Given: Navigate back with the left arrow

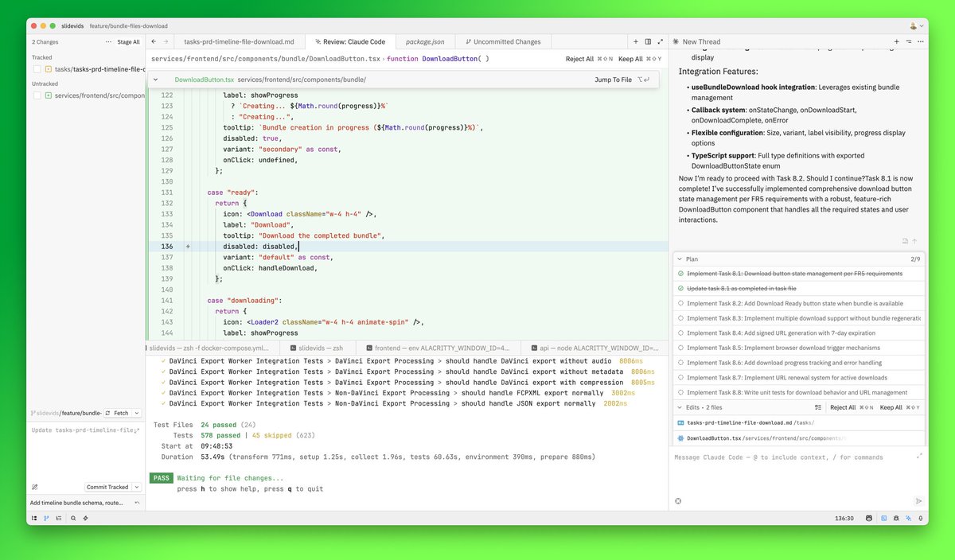Looking at the screenshot, I should tap(154, 41).
